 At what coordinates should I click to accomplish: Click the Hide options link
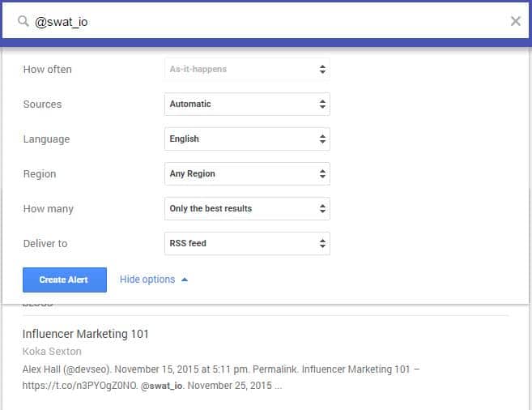(147, 280)
